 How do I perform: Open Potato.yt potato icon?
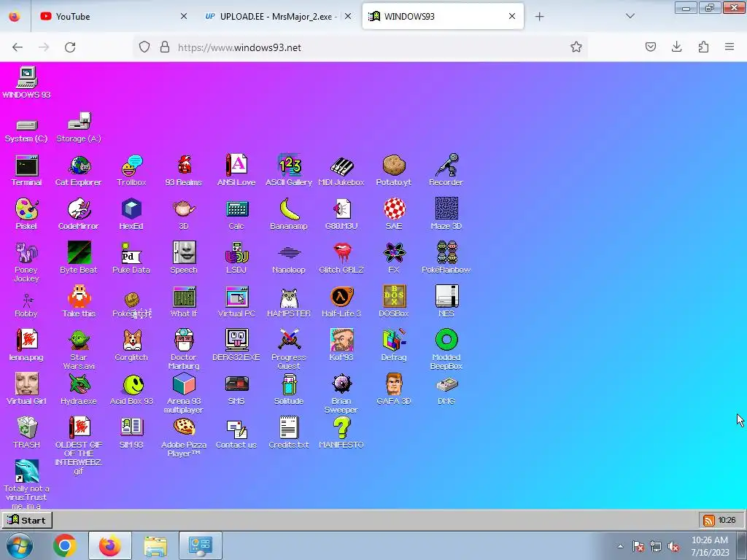(x=393, y=170)
